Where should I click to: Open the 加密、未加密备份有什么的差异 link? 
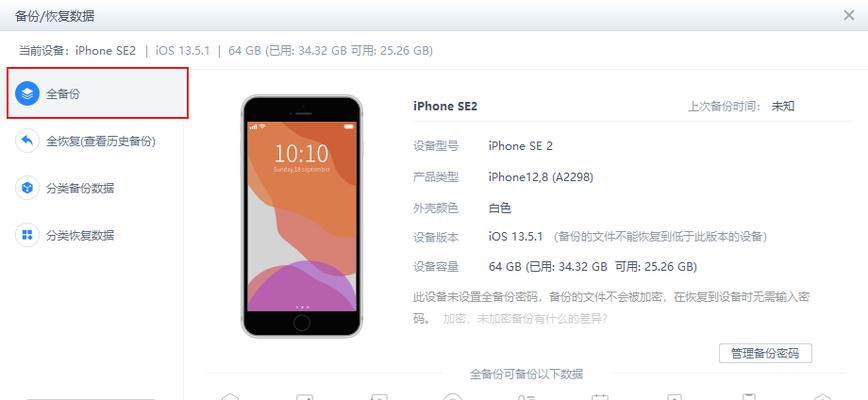point(525,319)
